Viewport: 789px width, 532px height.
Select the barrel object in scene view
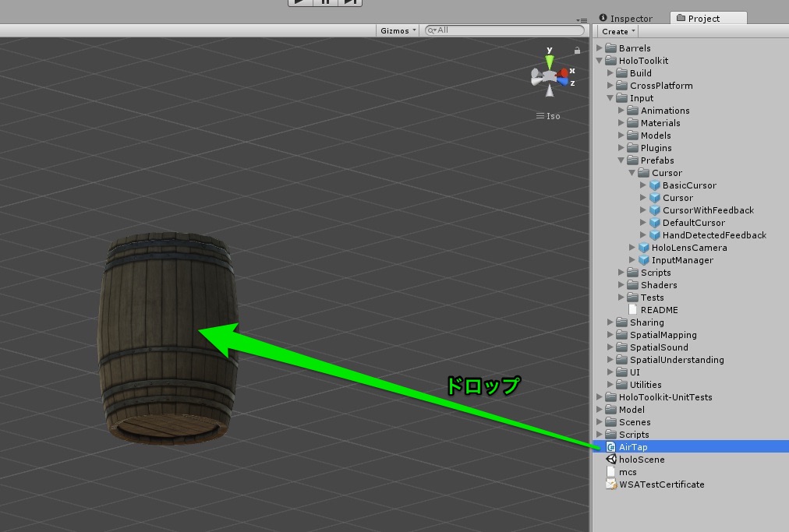coord(168,338)
